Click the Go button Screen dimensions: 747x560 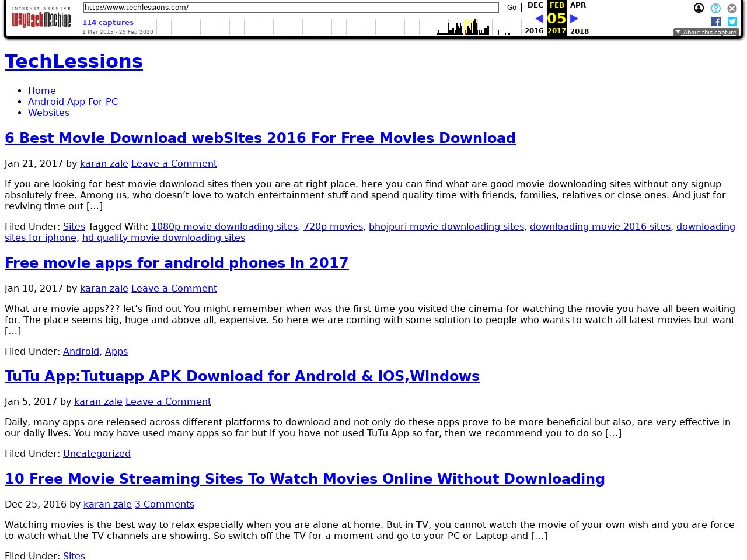tap(511, 8)
